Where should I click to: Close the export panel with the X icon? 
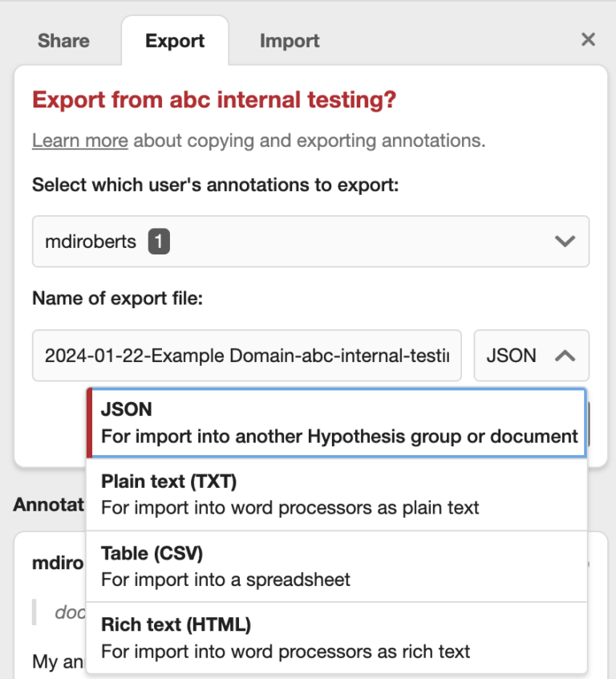coord(588,39)
